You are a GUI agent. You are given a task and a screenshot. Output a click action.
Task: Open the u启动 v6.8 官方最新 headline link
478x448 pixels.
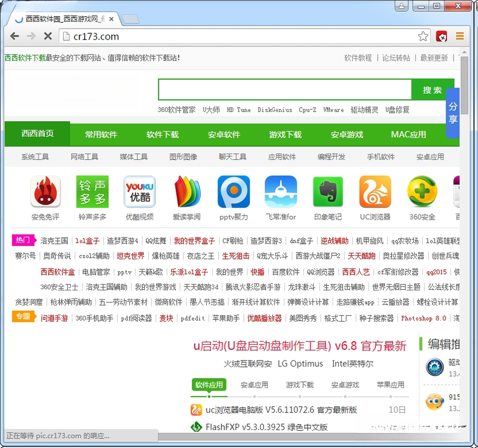(x=300, y=346)
